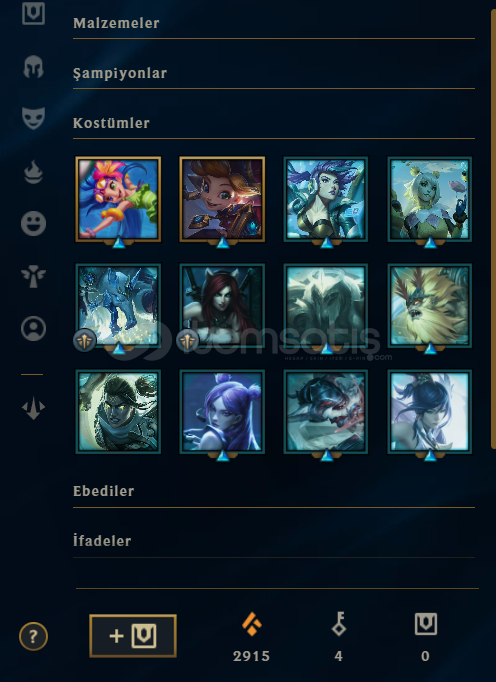496x682 pixels.
Task: Select the champion helmet sidebar icon
Action: (33, 67)
